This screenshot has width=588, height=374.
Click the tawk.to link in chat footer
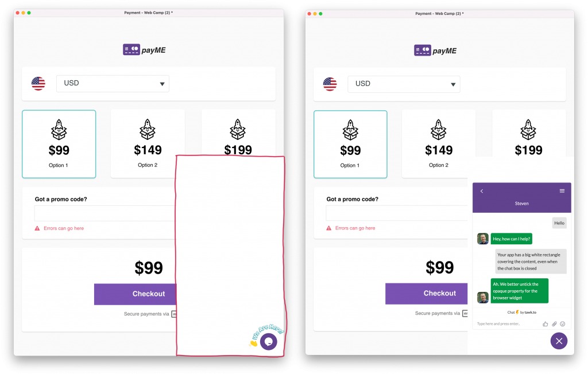click(531, 312)
